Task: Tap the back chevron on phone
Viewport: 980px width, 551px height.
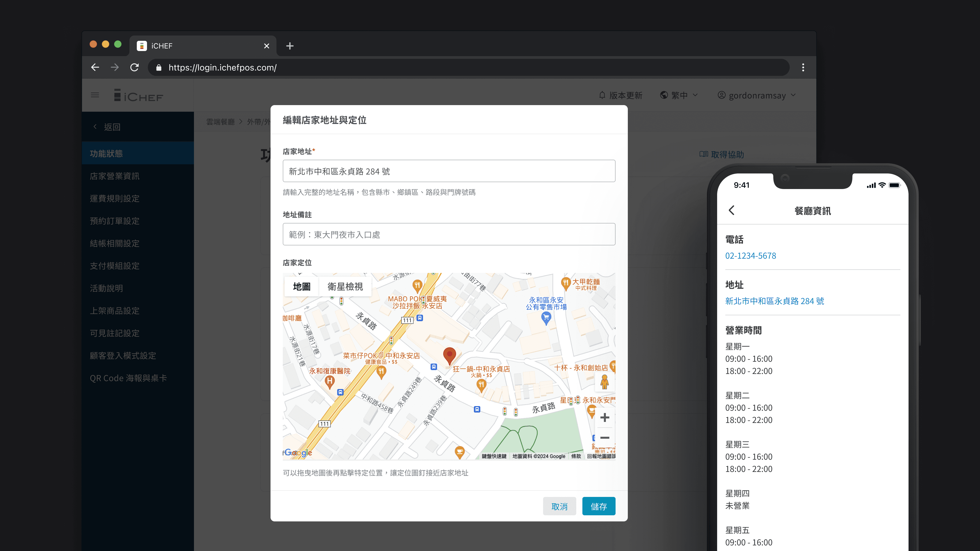Action: click(x=732, y=210)
